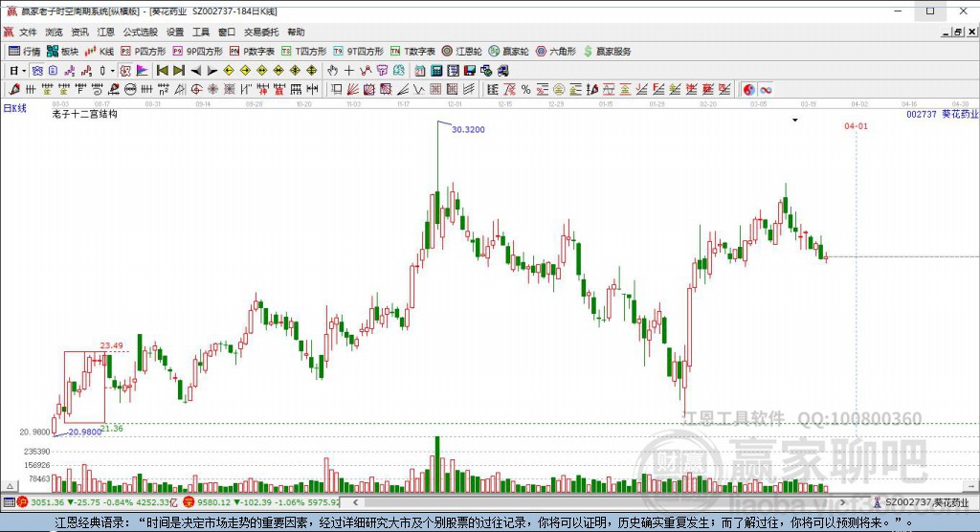This screenshot has width=980, height=532.
Task: Toggle the highlighted blue knot button
Action: pyautogui.click(x=37, y=71)
